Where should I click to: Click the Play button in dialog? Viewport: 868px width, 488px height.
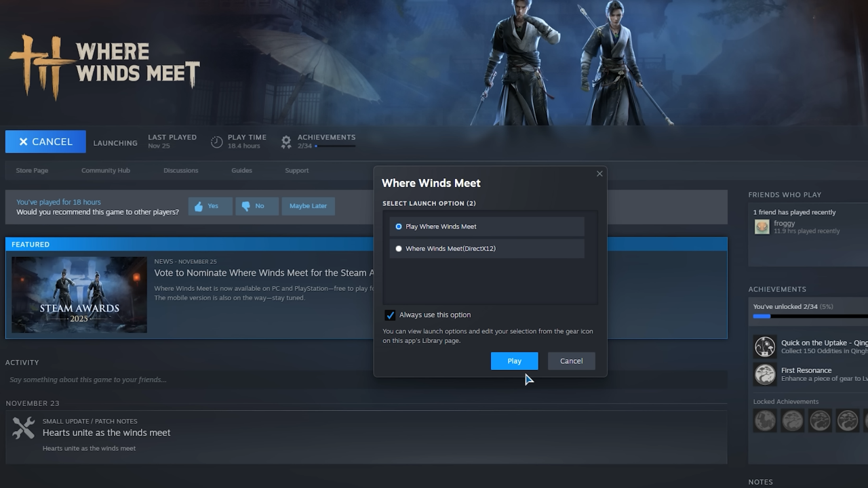515,361
